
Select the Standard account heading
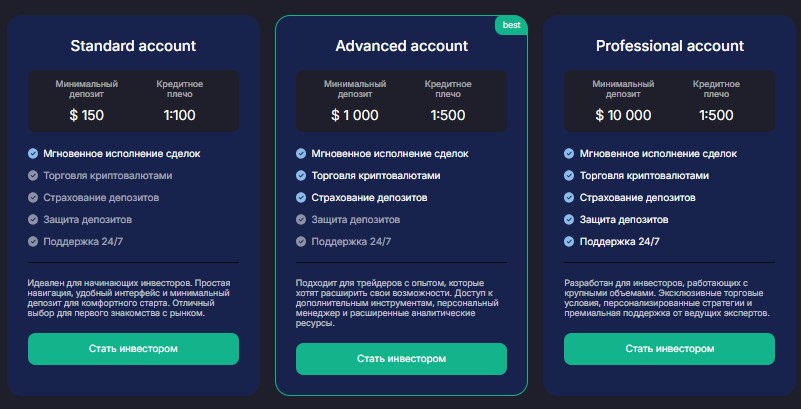(133, 46)
